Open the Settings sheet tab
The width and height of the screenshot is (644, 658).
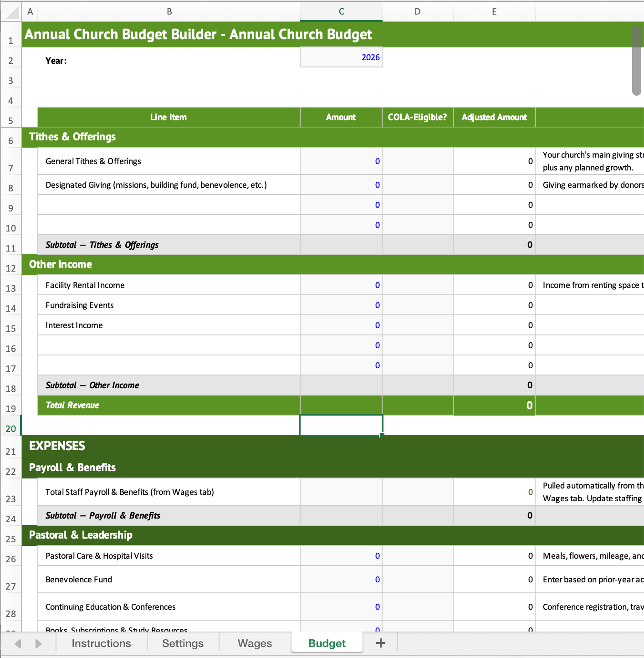point(183,643)
